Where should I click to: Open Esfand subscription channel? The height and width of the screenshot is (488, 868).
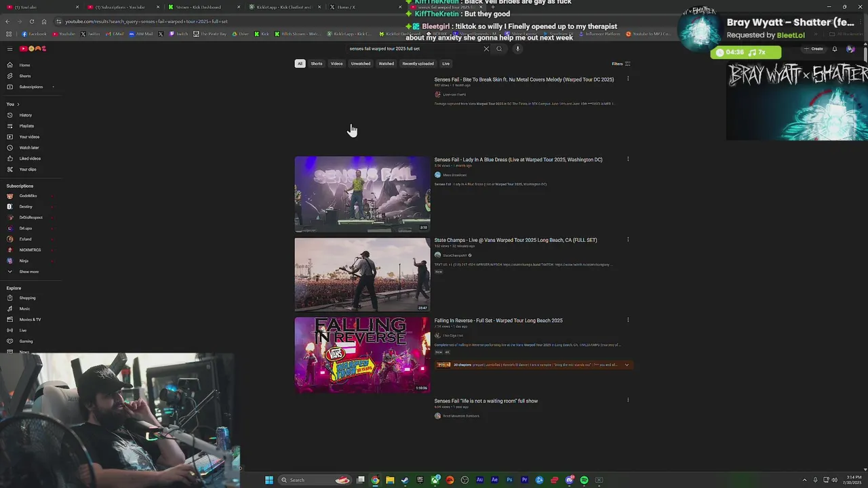tap(31, 239)
